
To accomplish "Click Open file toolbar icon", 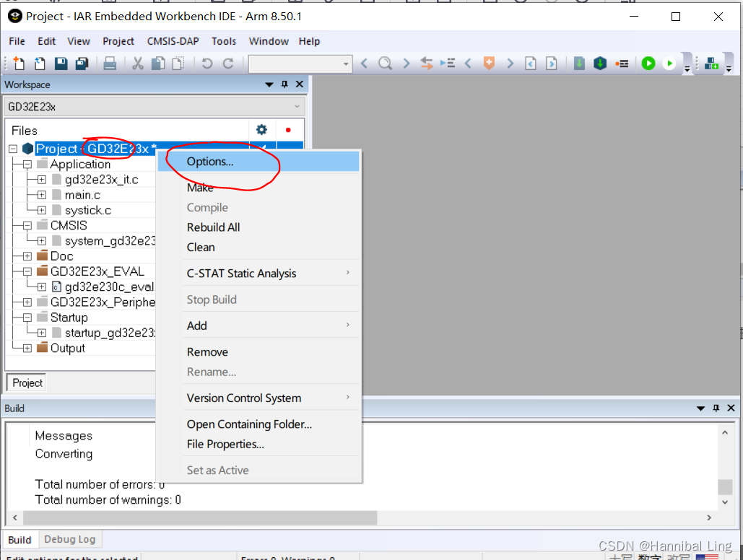I will coord(40,63).
